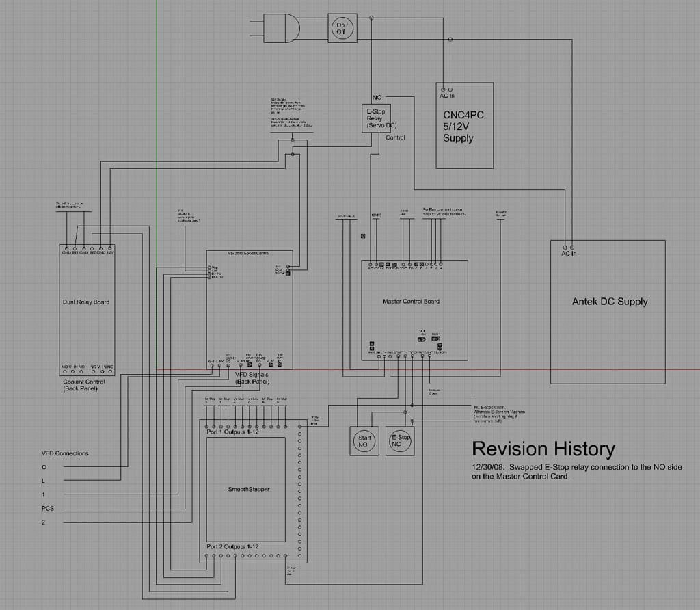Click the Port 2 Outputs 1-12 label
Viewport: 700px width, 610px height.
click(x=232, y=546)
